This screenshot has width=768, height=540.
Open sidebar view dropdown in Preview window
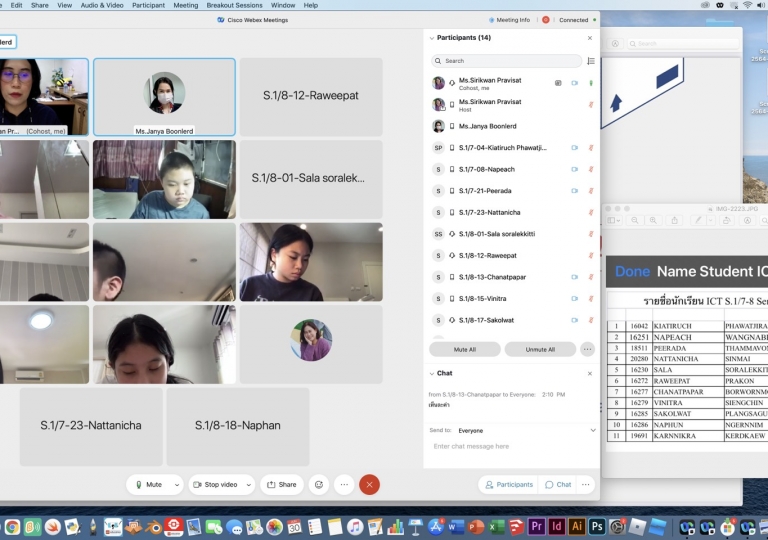pos(614,221)
